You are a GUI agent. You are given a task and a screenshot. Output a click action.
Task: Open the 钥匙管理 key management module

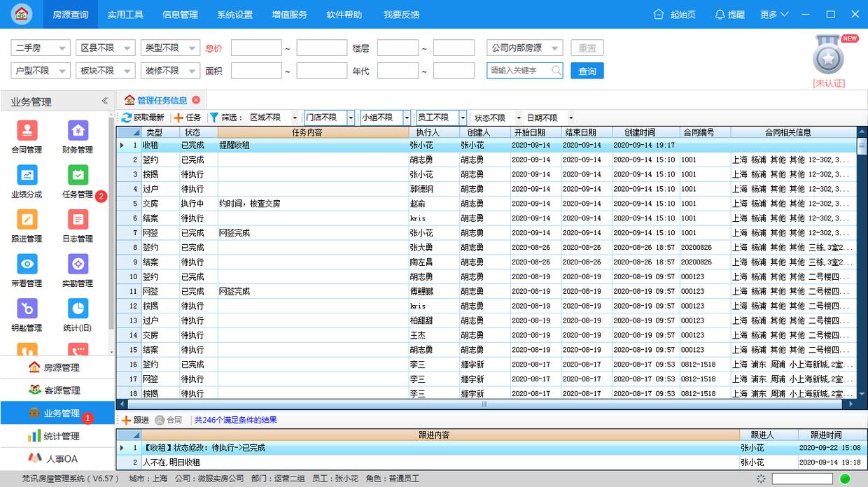pyautogui.click(x=26, y=313)
